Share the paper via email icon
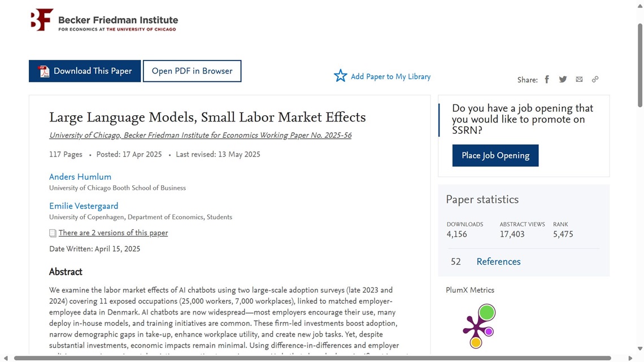Viewport: 644px width, 362px height. pos(579,79)
